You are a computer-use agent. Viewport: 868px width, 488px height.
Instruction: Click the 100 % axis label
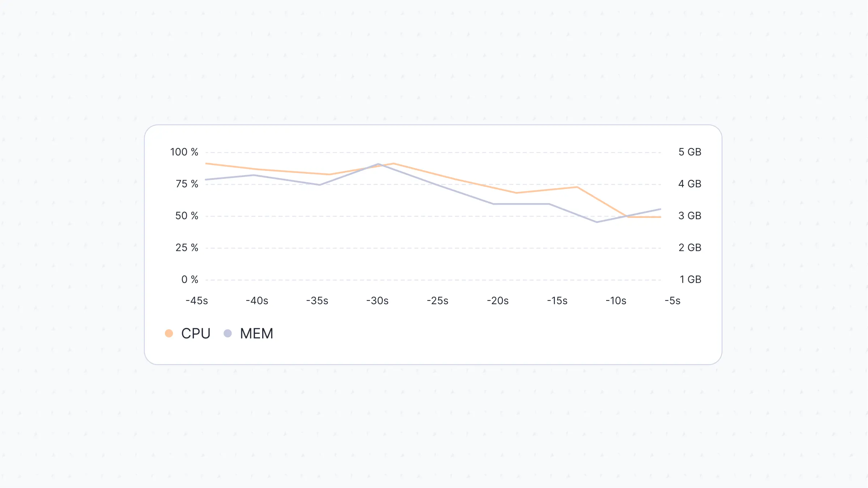pyautogui.click(x=184, y=152)
